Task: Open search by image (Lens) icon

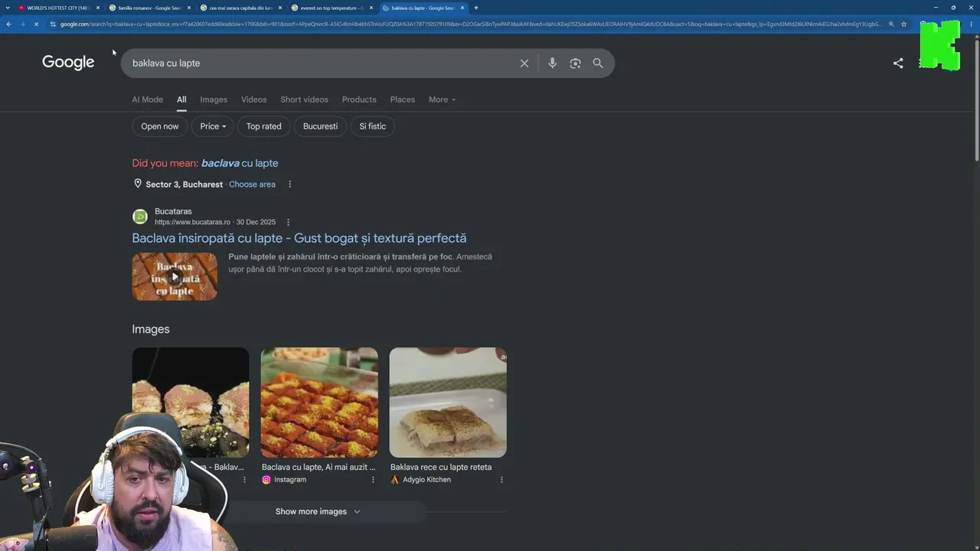Action: click(575, 64)
